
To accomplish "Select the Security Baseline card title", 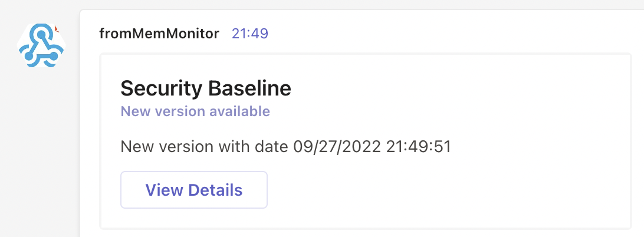I will (x=206, y=89).
